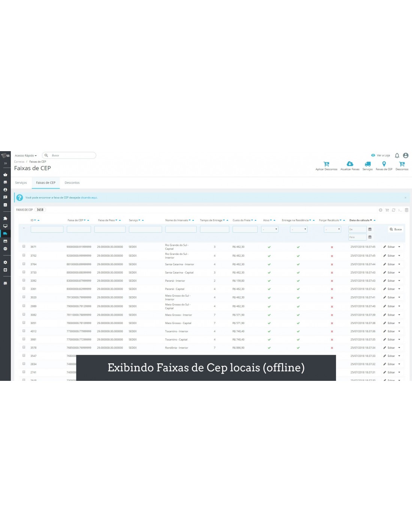The height and width of the screenshot is (532, 412).
Task: Expand the Acesso Rápido dropdown
Action: coord(26,156)
